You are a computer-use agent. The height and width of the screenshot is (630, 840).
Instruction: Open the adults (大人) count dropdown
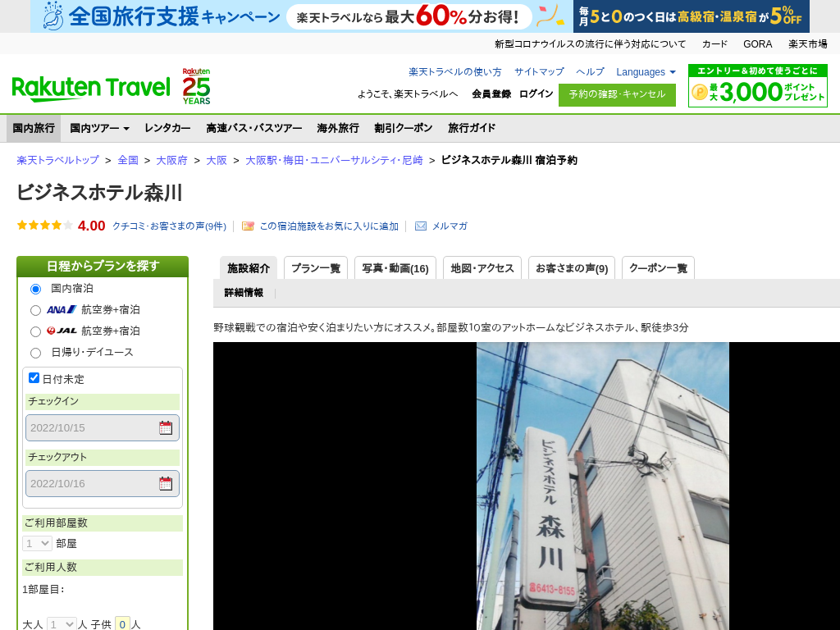[x=62, y=624]
